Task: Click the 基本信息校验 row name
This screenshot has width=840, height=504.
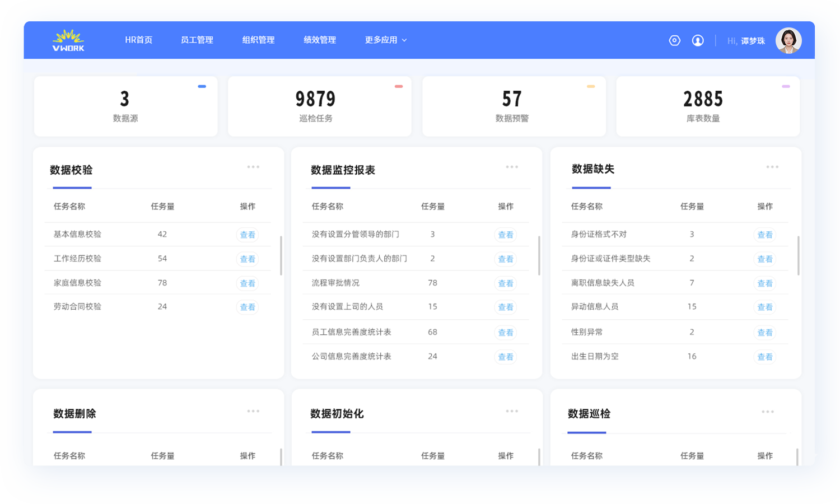Action: (77, 235)
